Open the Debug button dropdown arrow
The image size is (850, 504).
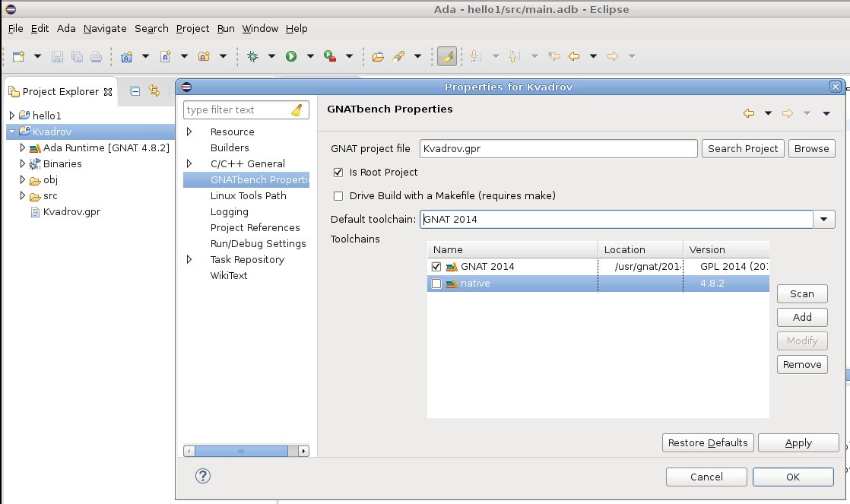pos(271,56)
